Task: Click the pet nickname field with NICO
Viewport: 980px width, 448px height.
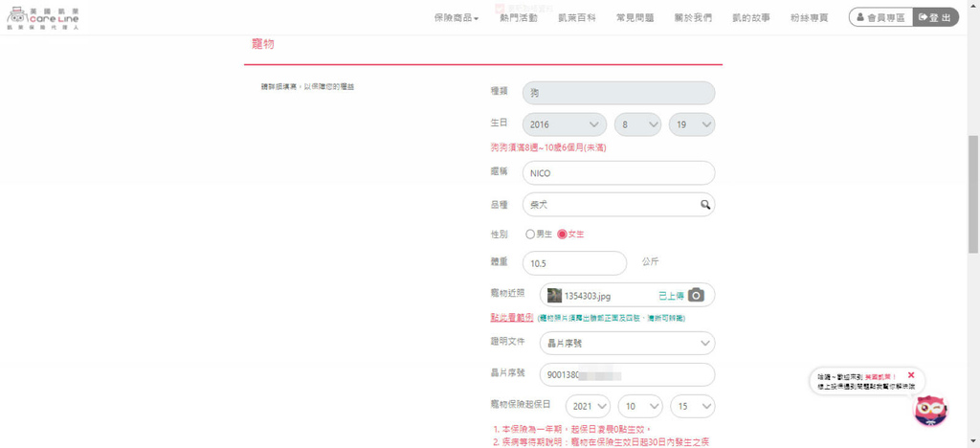Action: click(619, 173)
